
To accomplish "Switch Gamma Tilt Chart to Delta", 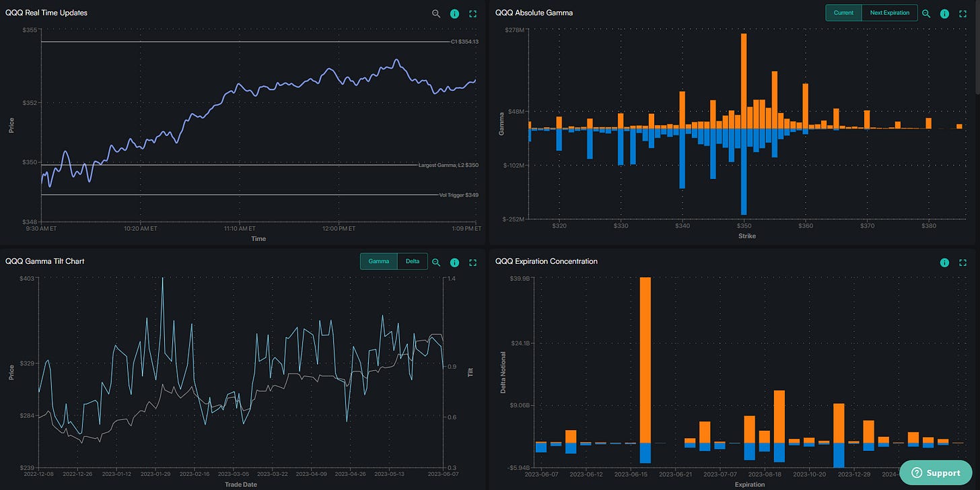I will point(413,261).
